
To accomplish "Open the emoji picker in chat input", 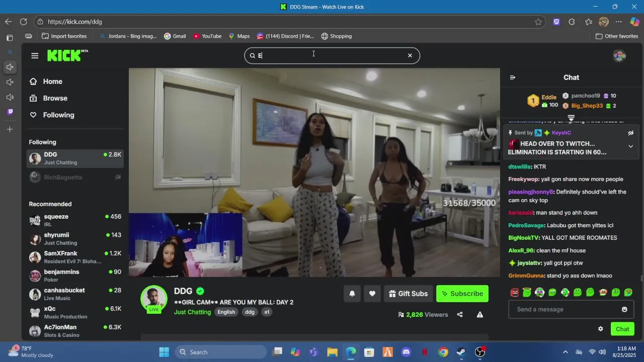I will pos(624,309).
